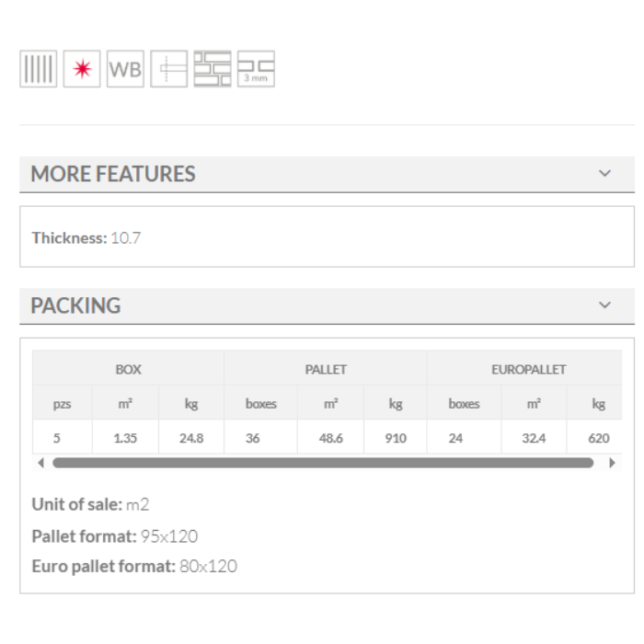Click the vertical stripes feature icon

(x=38, y=69)
